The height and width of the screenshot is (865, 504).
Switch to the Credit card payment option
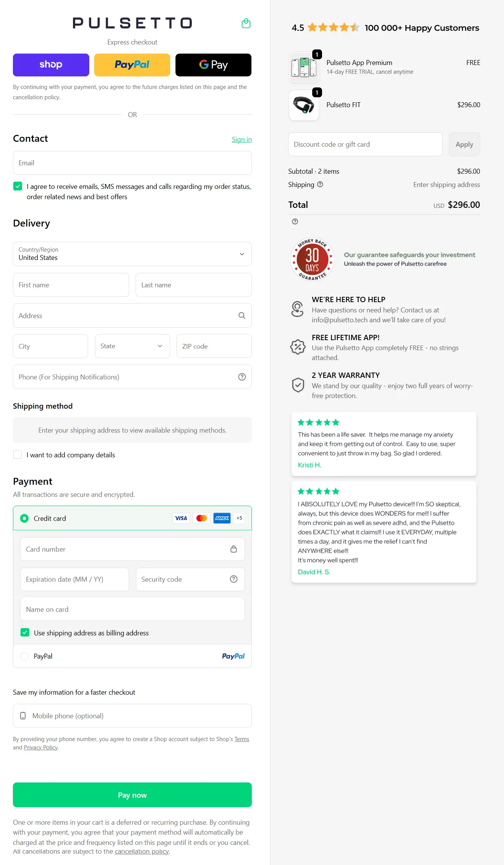24,518
